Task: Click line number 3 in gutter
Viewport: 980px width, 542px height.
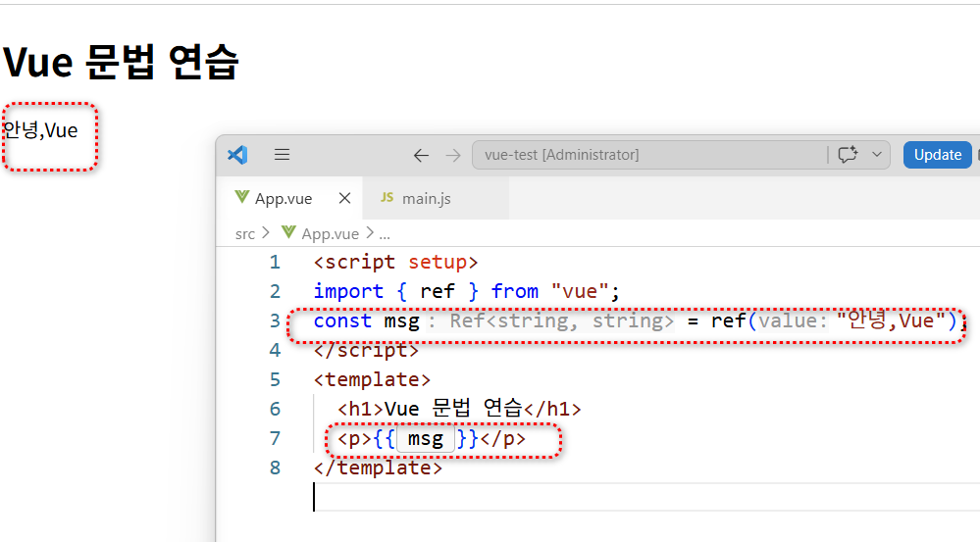Action: (x=275, y=320)
